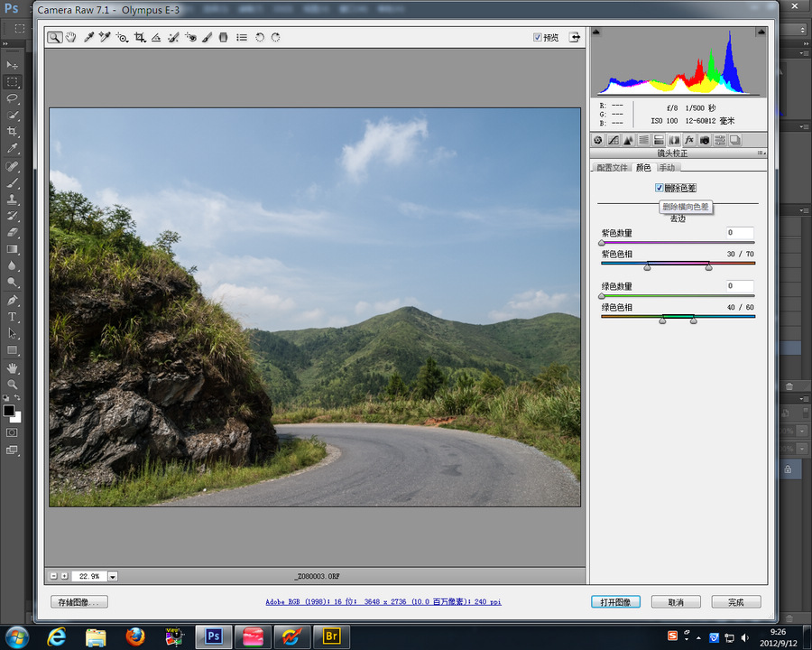Rotate image 90 degrees counterclockwise
Screen dimensions: 812x650
point(260,38)
